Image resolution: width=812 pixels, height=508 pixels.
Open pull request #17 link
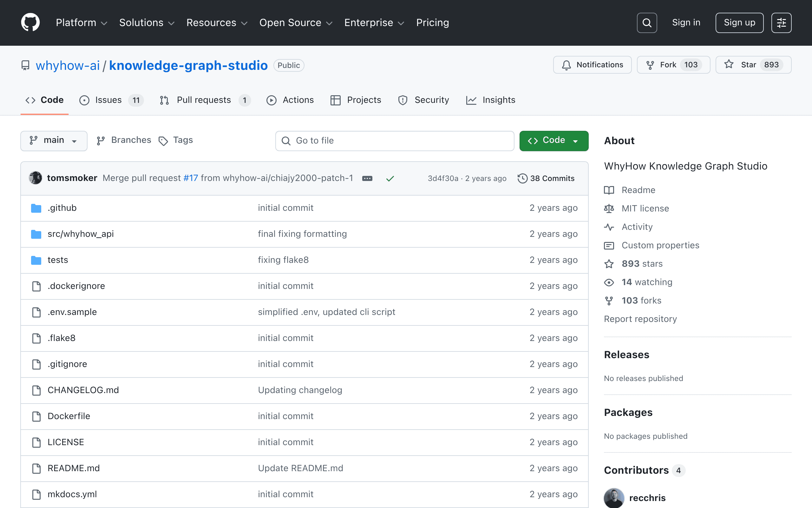(191, 178)
